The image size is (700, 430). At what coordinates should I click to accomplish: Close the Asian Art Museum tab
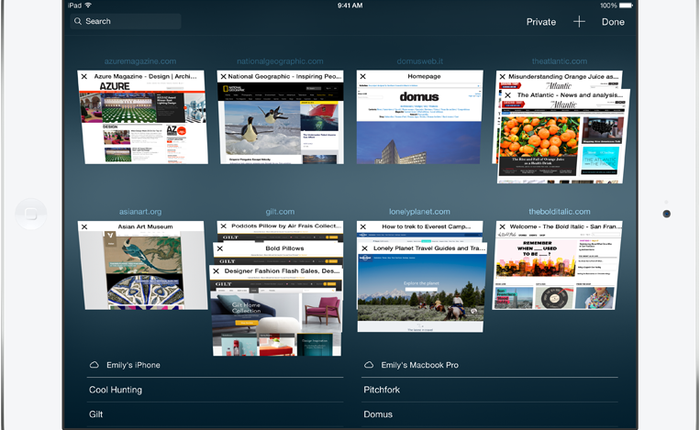(84, 227)
